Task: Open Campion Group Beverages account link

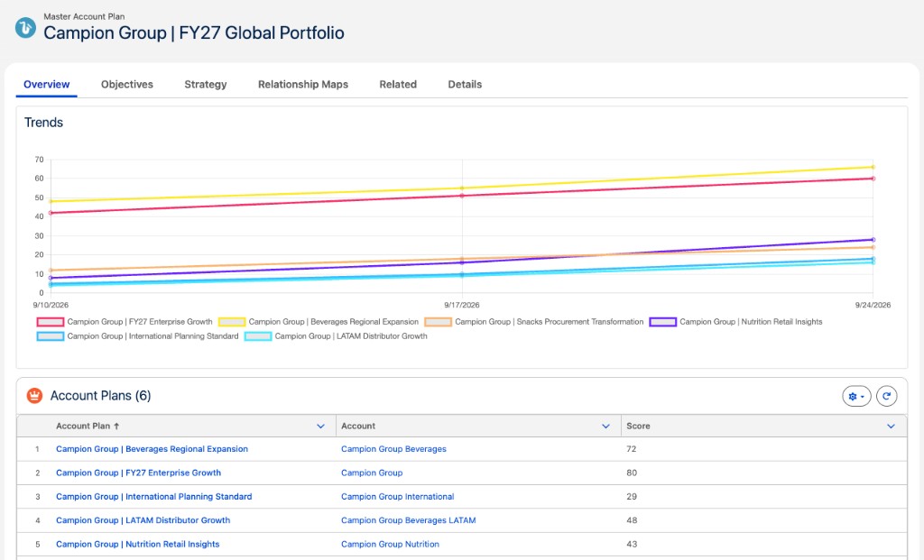Action: click(x=393, y=449)
